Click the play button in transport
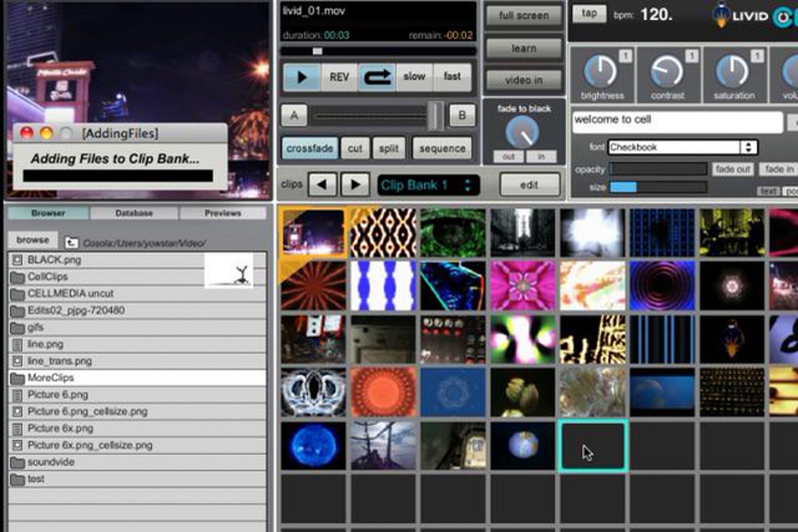The height and width of the screenshot is (532, 798). point(302,77)
